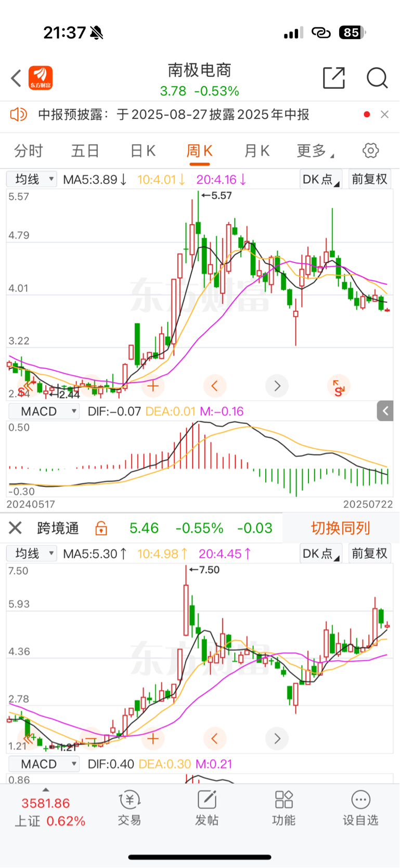Tap the red dot indicator in notice bar
The height and width of the screenshot is (868, 400).
pyautogui.click(x=367, y=114)
